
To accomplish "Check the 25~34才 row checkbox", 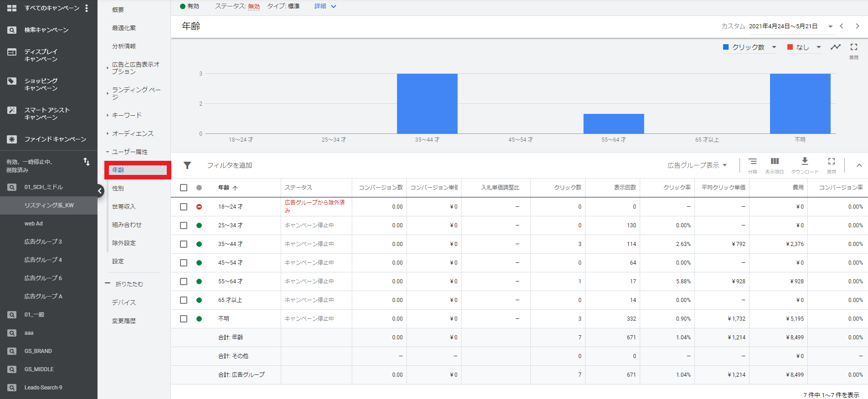I will 184,225.
